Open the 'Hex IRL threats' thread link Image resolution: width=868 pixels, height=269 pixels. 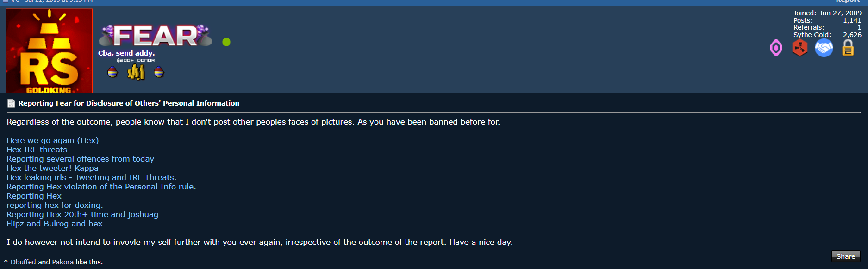pos(37,150)
